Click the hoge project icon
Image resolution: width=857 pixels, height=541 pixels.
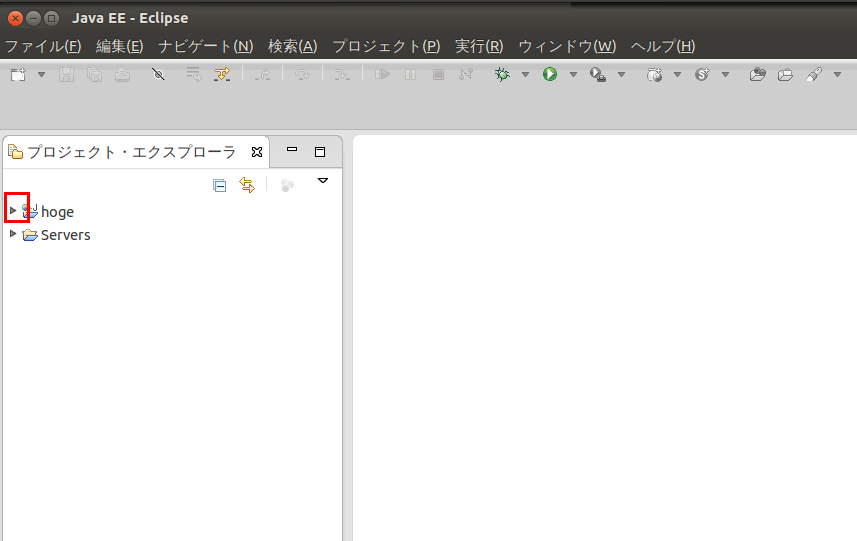click(x=30, y=211)
